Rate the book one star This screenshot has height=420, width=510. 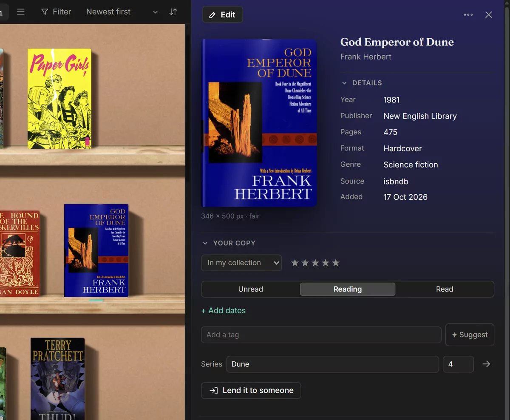tap(295, 263)
